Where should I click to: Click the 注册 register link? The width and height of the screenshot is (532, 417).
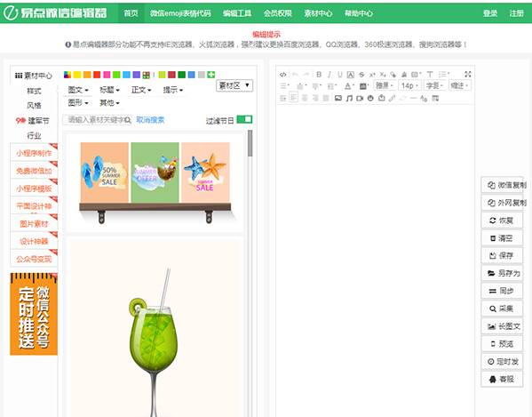516,13
